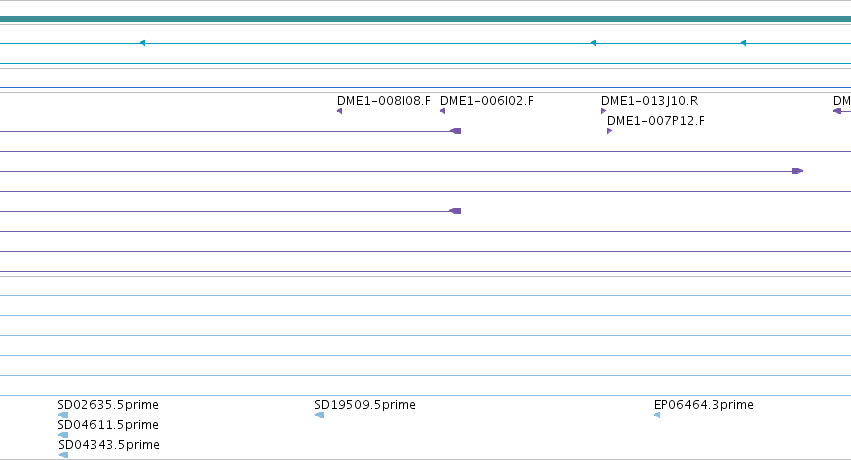This screenshot has height=460, width=851.
Task: Click the thick teal bar at top
Action: point(426,19)
